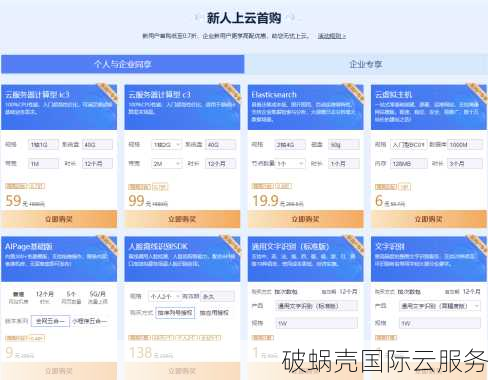Select the 小程序五合一 version on the AIPage card
Image resolution: width=488 pixels, height=380 pixels.
pyautogui.click(x=90, y=321)
